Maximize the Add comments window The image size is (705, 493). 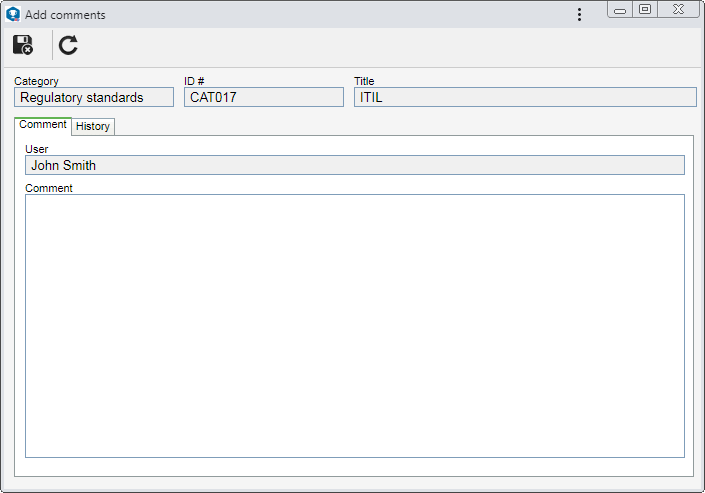tap(645, 10)
